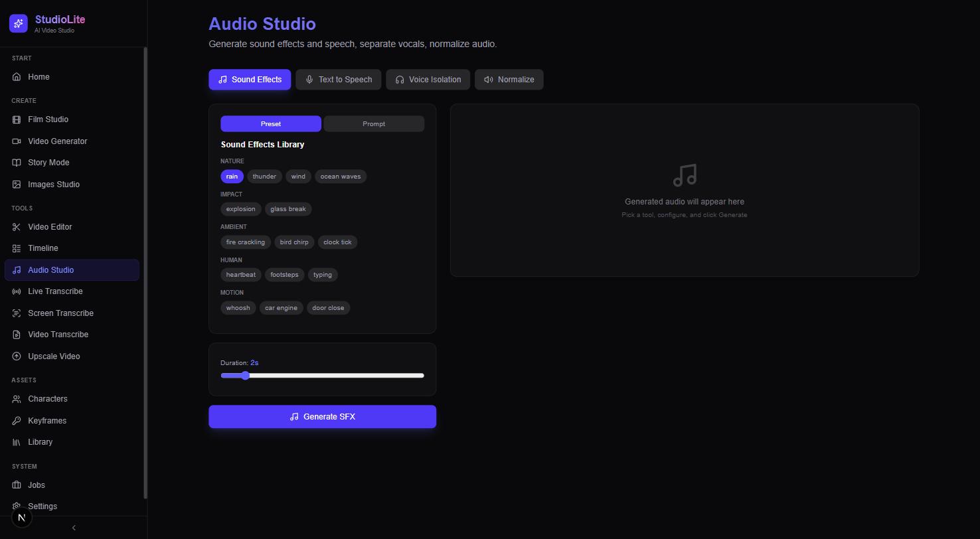
Task: Choose the ocean waves preset chip
Action: (x=341, y=177)
